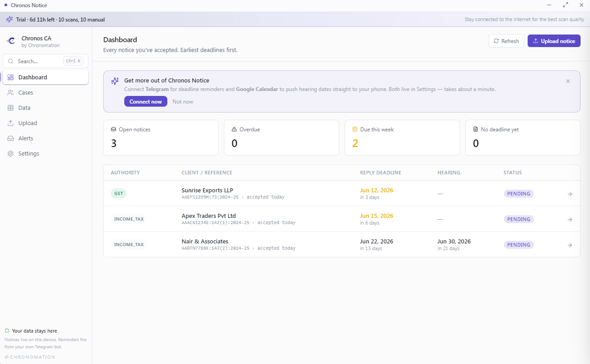Screen dimensions: 590x364
Task: Click the REPLY DEADLINE column header
Action: (380, 173)
